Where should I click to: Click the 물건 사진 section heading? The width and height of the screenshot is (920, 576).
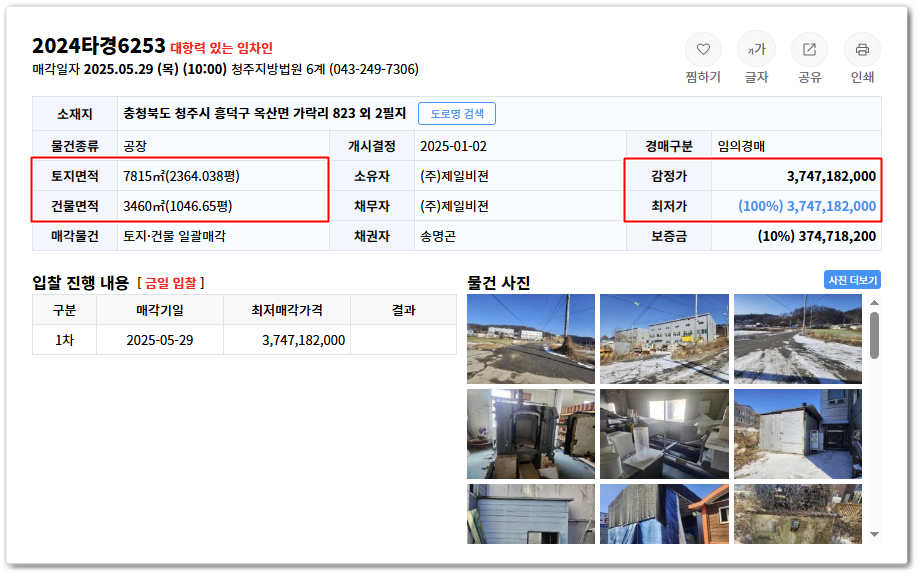[x=499, y=283]
